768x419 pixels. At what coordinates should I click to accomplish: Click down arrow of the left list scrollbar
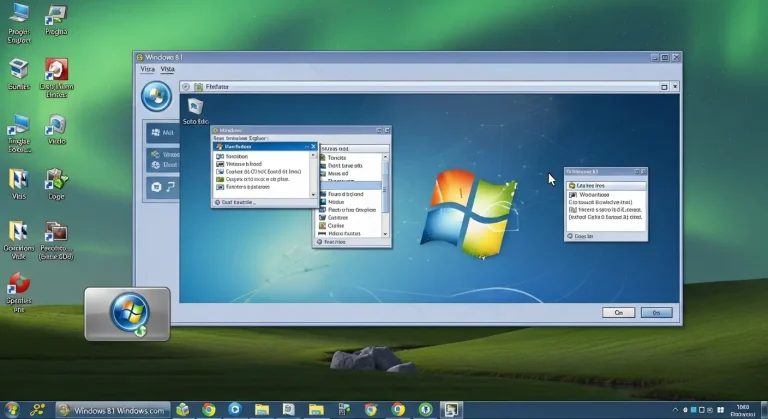point(313,195)
